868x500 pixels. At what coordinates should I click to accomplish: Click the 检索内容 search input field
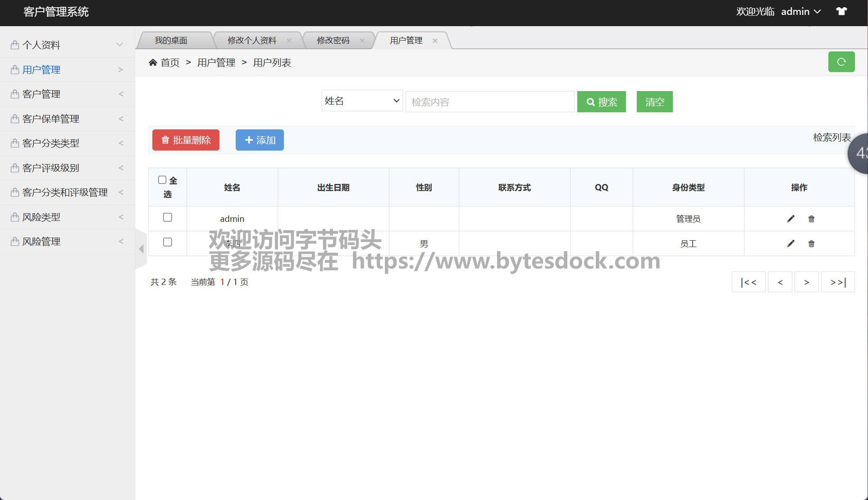pos(489,102)
